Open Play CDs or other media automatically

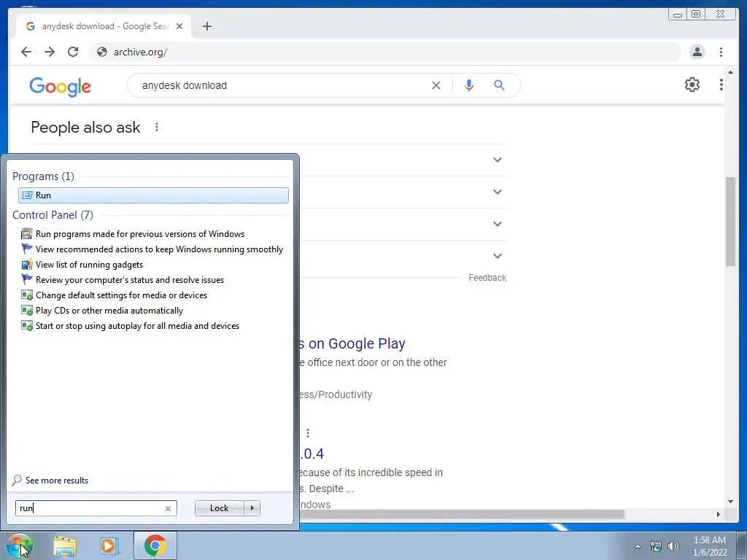pyautogui.click(x=102, y=311)
